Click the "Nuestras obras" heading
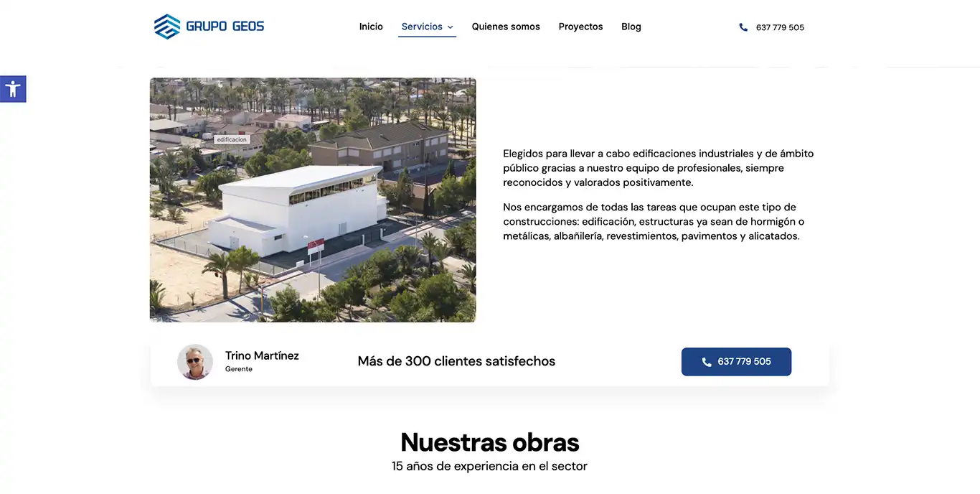This screenshot has width=980, height=494. click(x=489, y=442)
